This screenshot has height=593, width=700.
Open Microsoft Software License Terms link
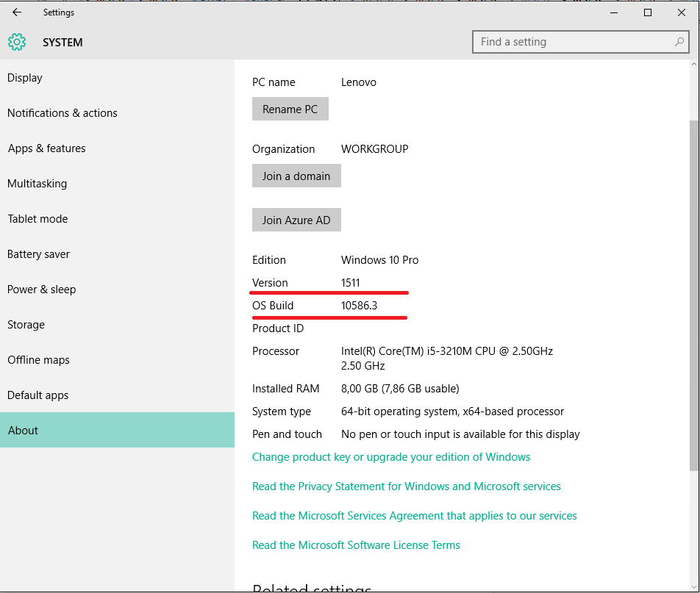[356, 545]
